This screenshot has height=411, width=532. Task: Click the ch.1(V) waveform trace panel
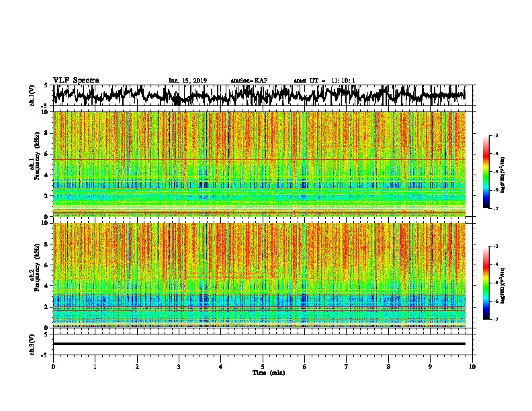click(x=262, y=95)
